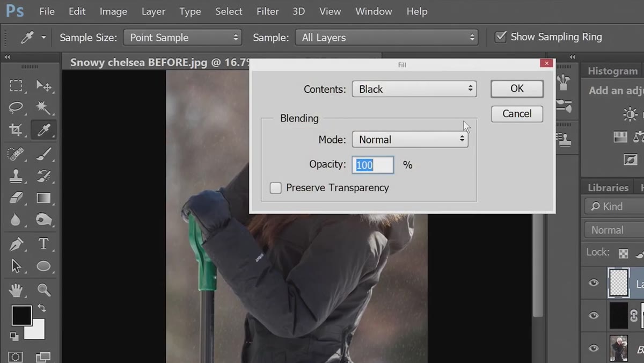Select the Zoom tool
The image size is (644, 363).
point(43,291)
